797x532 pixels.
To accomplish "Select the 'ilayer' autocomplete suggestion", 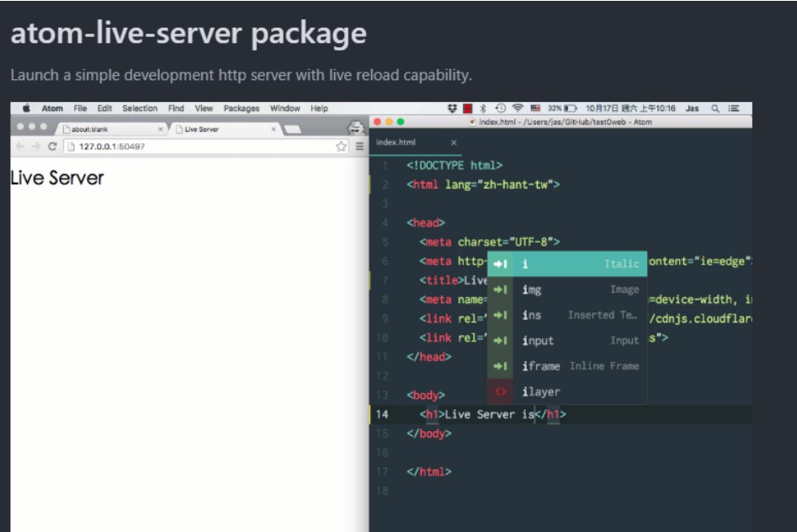I will coord(567,391).
